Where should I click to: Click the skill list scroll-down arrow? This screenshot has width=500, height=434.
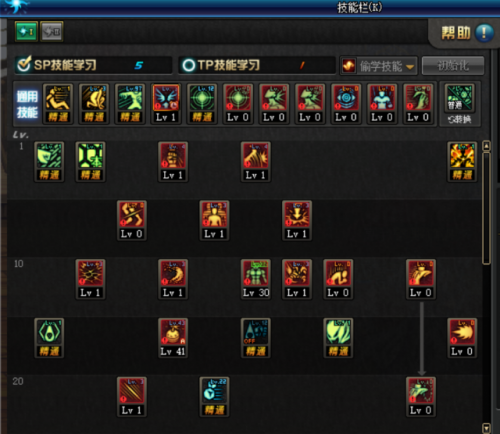coord(486,428)
